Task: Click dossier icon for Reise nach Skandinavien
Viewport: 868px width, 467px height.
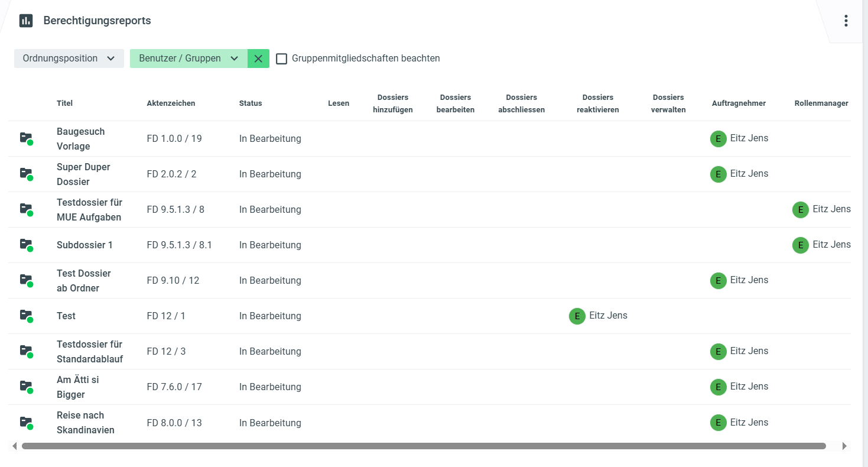Action: (x=26, y=423)
